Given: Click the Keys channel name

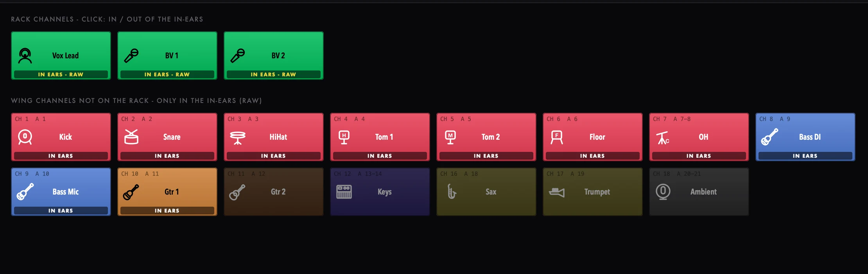Looking at the screenshot, I should 385,192.
